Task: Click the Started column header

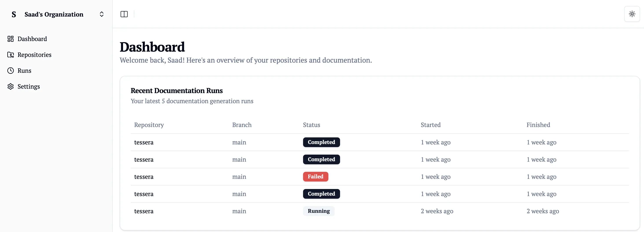Action: point(430,125)
